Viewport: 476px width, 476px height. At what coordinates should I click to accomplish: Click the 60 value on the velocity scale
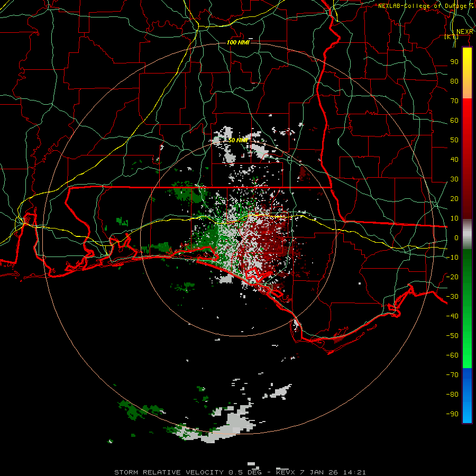454,121
